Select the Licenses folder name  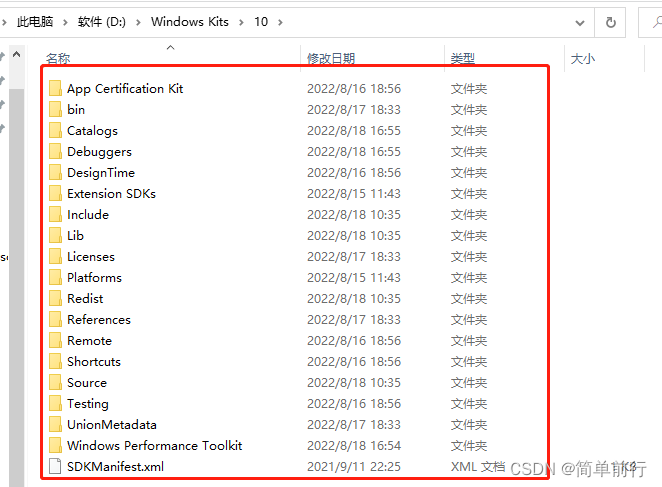click(91, 256)
